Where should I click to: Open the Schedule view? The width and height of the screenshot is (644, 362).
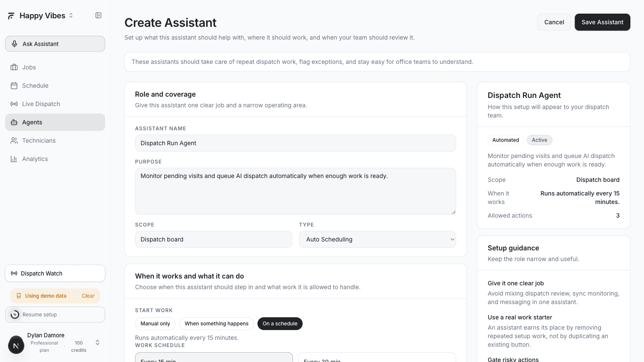[35, 85]
